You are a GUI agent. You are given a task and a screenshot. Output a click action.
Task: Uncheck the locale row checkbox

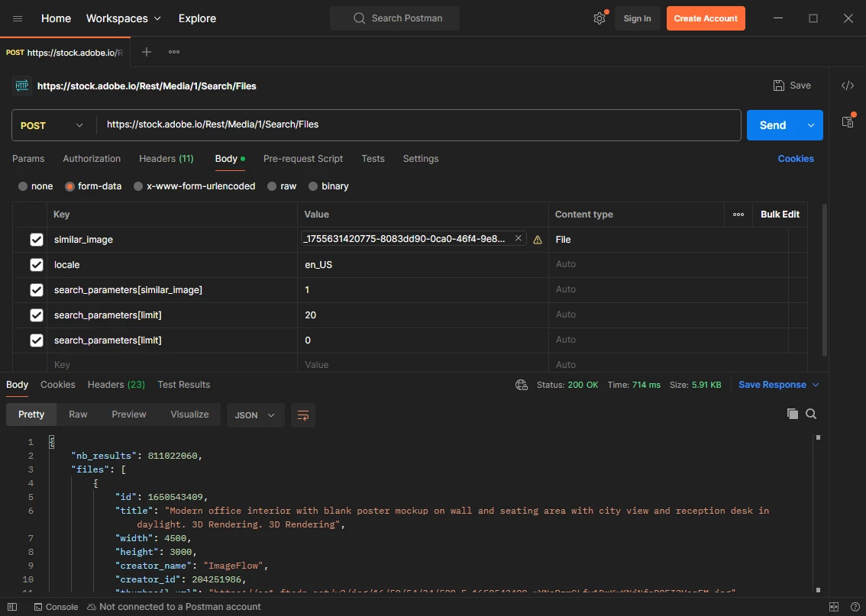pyautogui.click(x=37, y=265)
